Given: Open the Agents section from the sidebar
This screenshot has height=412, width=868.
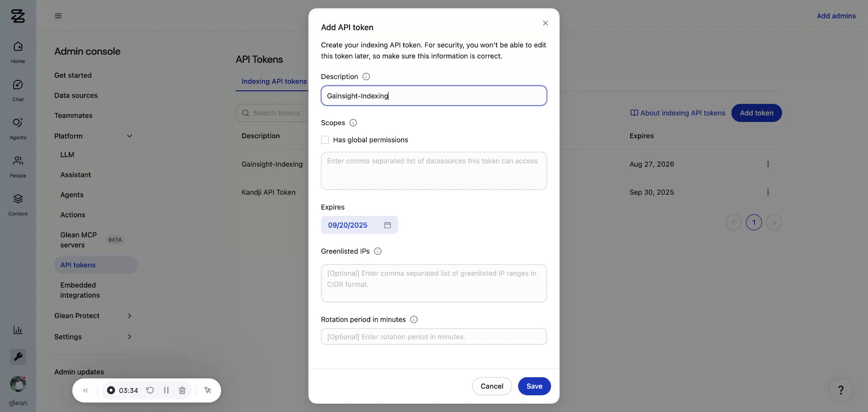Looking at the screenshot, I should click(18, 127).
